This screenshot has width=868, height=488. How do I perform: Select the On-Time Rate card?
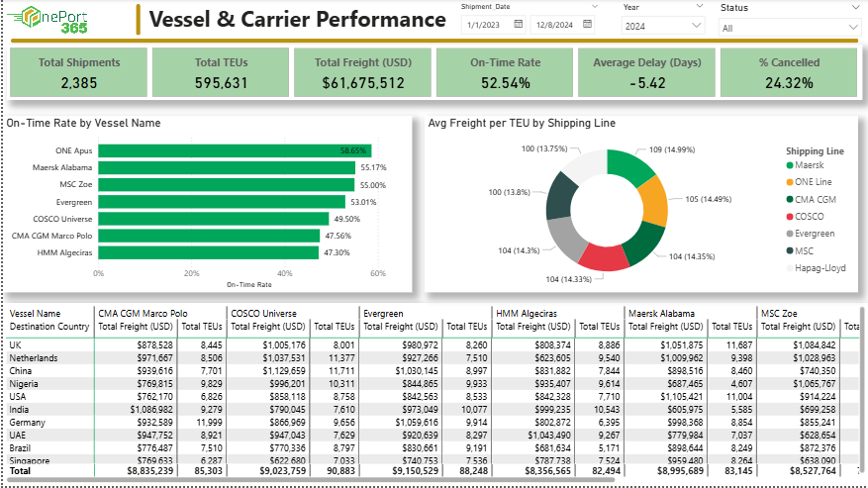coord(505,72)
